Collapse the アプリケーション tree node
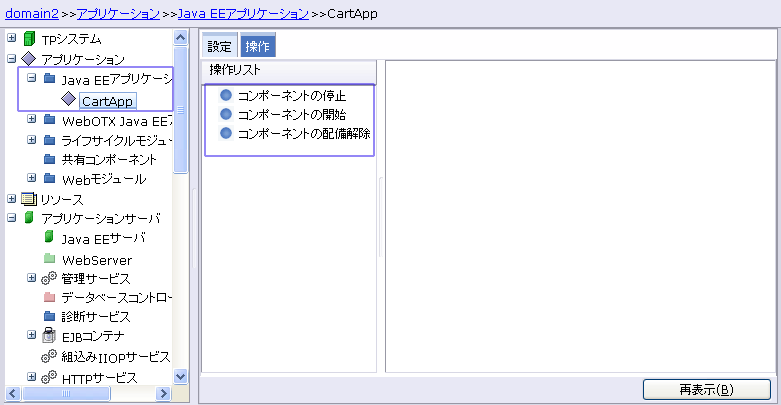 click(x=12, y=59)
